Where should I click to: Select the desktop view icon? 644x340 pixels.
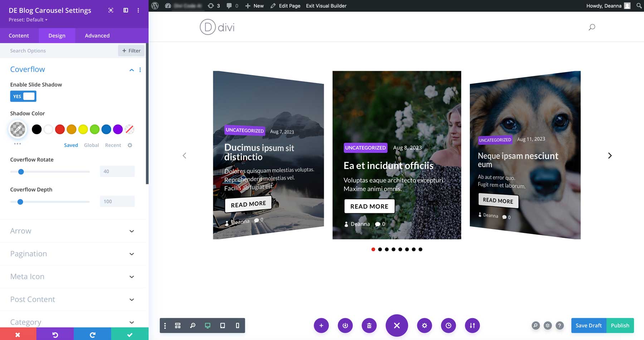click(208, 326)
